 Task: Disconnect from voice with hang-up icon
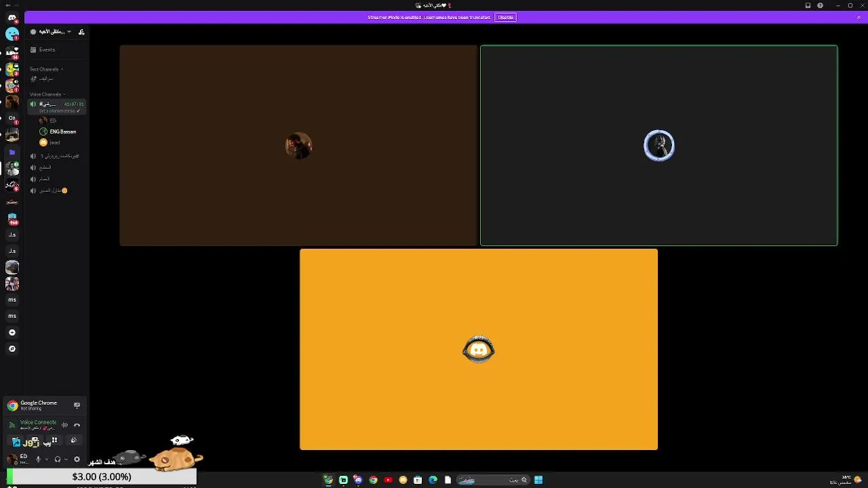[77, 425]
